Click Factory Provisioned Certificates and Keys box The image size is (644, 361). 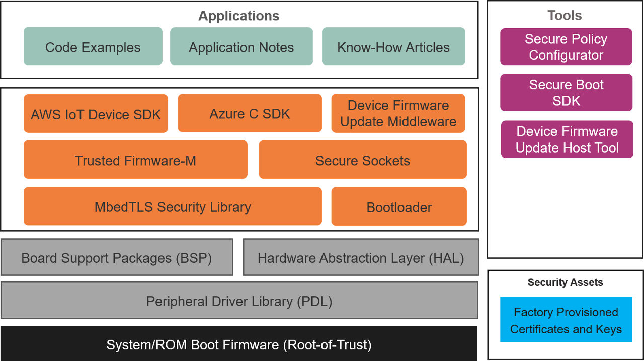[x=566, y=320]
